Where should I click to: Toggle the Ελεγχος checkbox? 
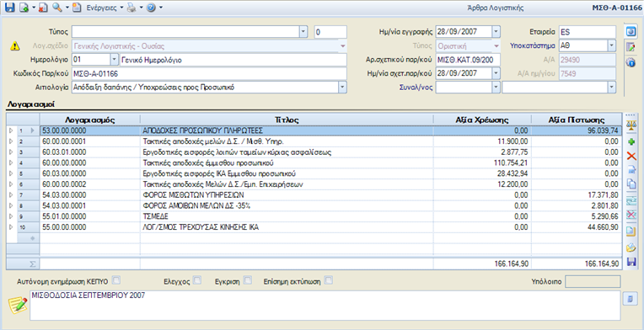[x=197, y=281]
